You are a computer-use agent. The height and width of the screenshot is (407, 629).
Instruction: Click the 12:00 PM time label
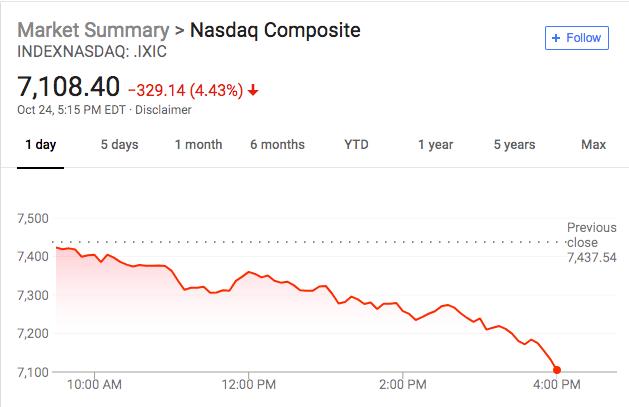pyautogui.click(x=248, y=383)
